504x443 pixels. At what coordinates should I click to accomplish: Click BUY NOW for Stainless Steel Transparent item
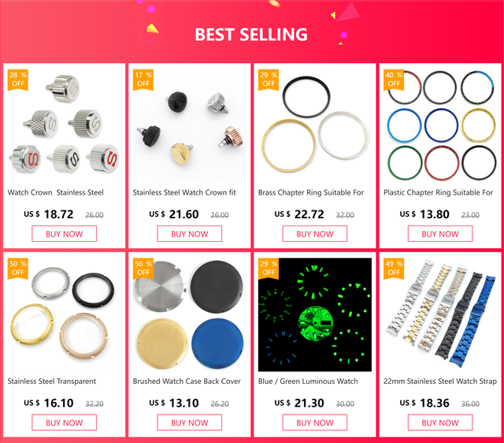pyautogui.click(x=64, y=423)
